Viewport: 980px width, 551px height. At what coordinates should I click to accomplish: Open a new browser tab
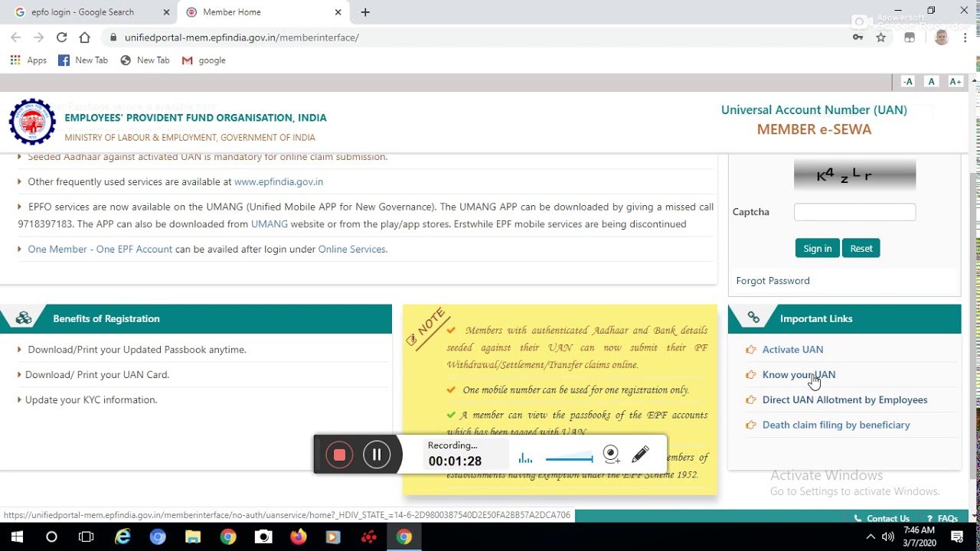click(x=365, y=12)
